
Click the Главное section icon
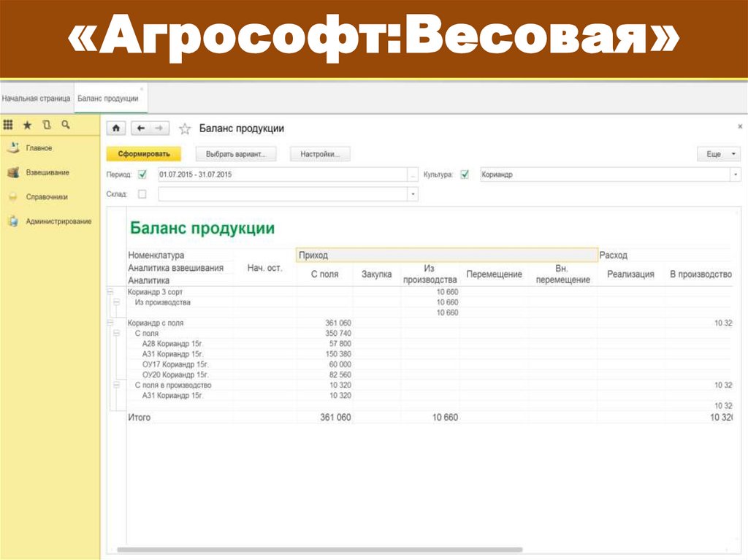tap(13, 148)
